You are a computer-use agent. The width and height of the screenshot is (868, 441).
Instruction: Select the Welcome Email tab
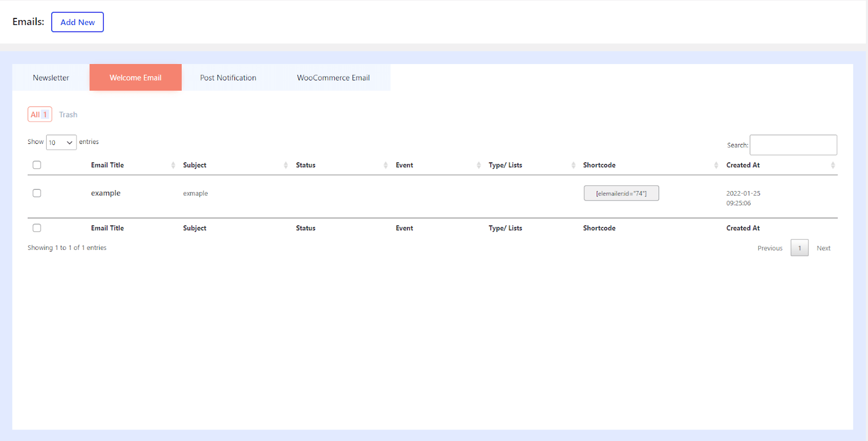pos(136,78)
